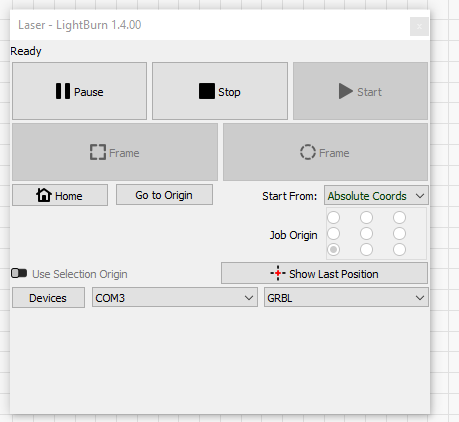Click the Go to Origin button
This screenshot has width=459, height=422.
click(164, 195)
